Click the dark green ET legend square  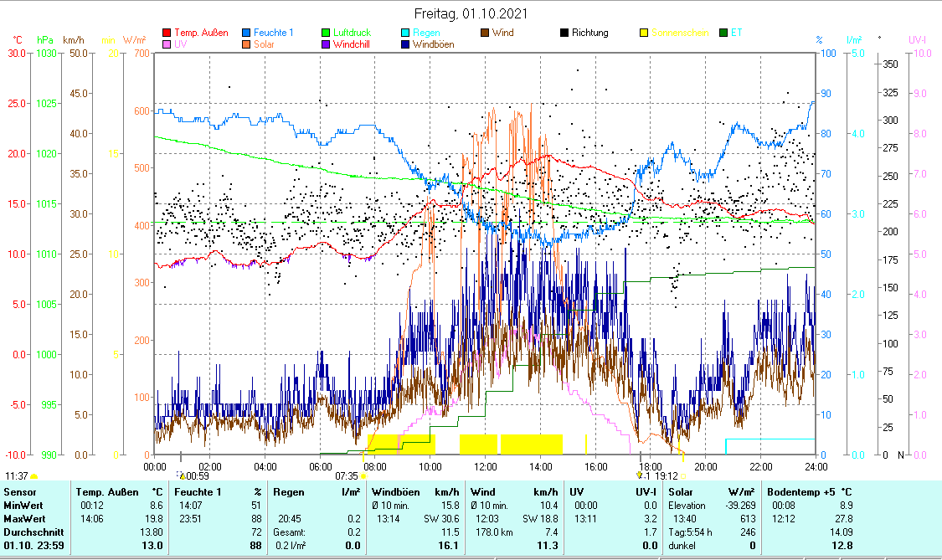[723, 33]
